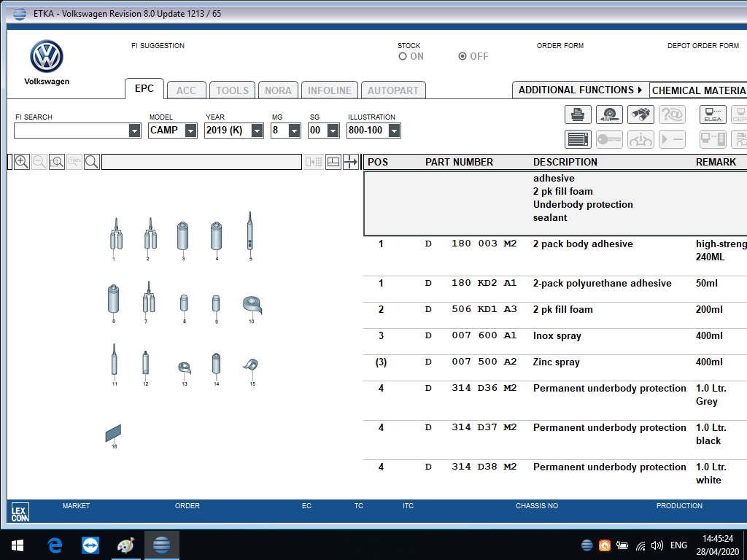This screenshot has width=747, height=560.
Task: Open the tyre and spring wheel icon
Action: tap(609, 114)
